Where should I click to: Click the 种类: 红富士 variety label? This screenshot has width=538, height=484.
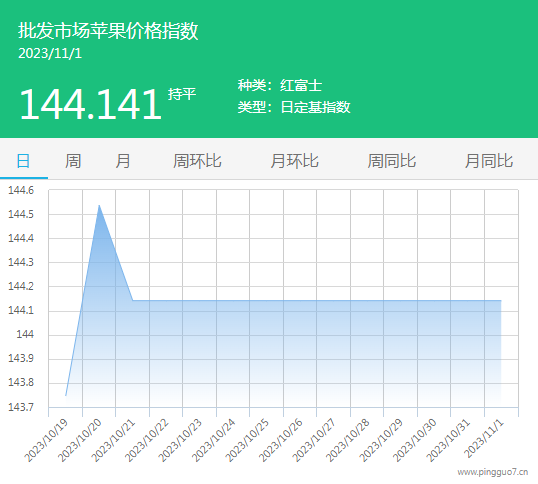280,85
